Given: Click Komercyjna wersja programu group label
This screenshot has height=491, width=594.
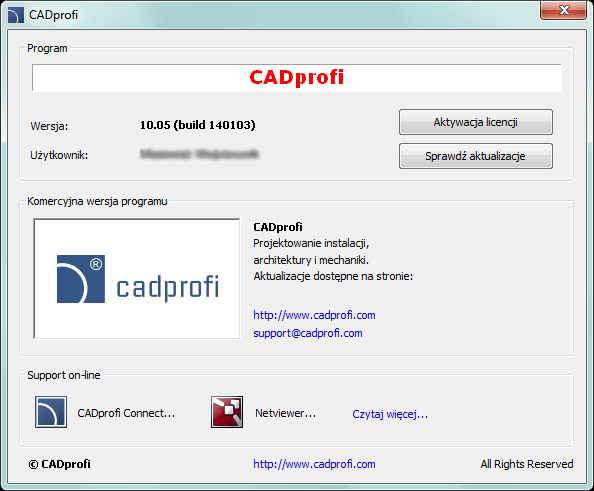Looking at the screenshot, I should tap(97, 201).
